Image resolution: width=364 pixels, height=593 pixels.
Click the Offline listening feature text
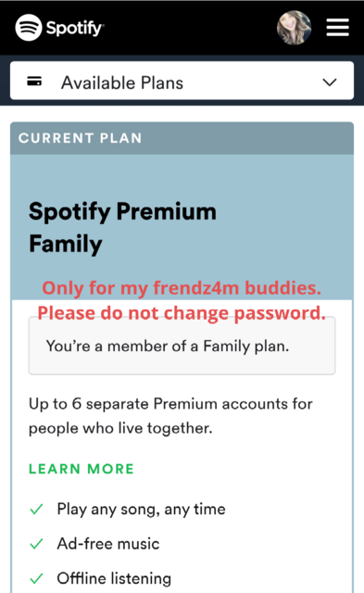[114, 578]
